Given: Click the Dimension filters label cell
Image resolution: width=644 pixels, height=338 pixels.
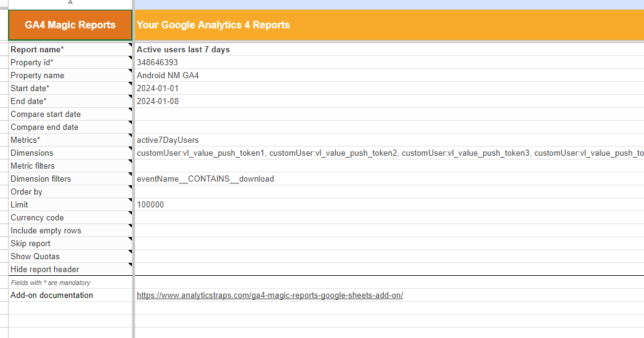Looking at the screenshot, I should tap(70, 179).
